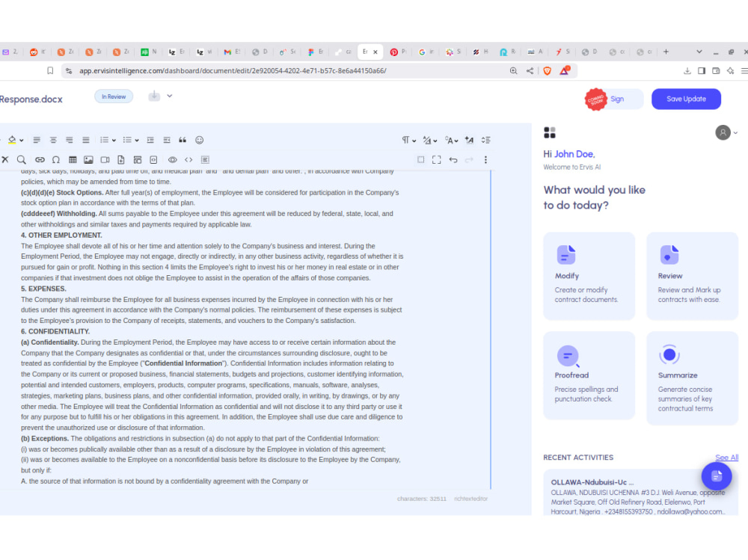
Task: Click the select-all text block icon
Action: (x=205, y=160)
